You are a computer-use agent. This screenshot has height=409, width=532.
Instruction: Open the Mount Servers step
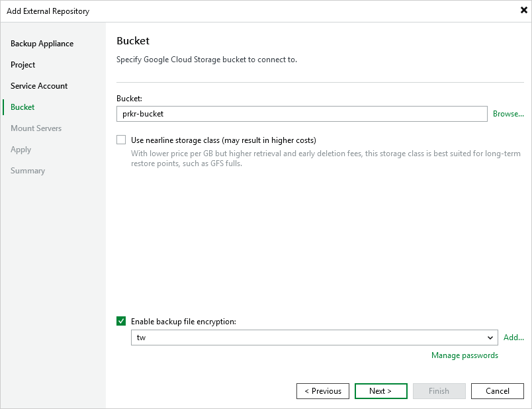pyautogui.click(x=36, y=128)
